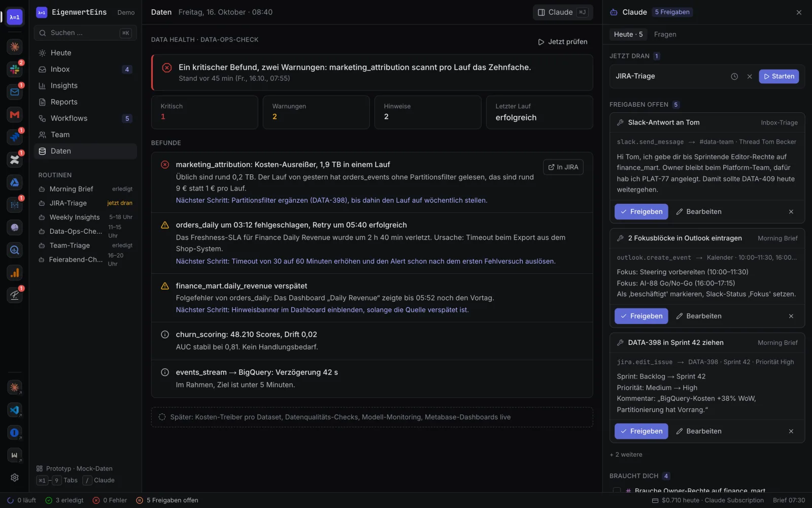812x508 pixels.
Task: Click the EigenwertEins λ=1 dock logo
Action: (x=15, y=17)
